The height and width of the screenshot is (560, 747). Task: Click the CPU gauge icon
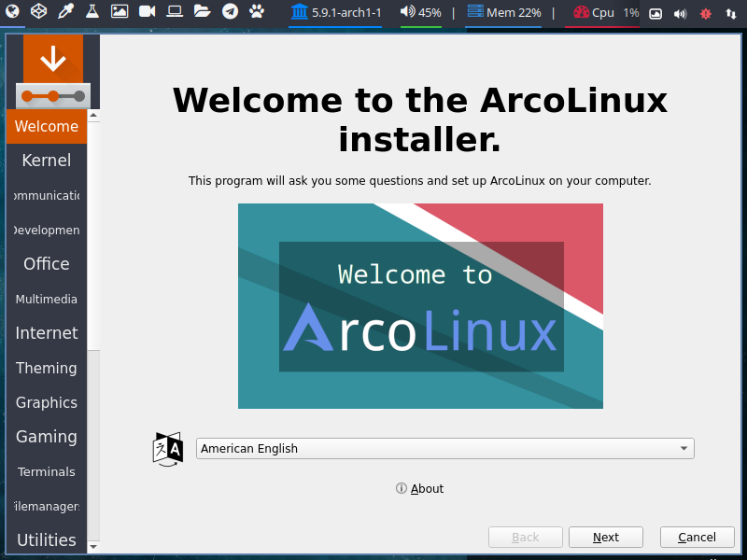click(581, 12)
